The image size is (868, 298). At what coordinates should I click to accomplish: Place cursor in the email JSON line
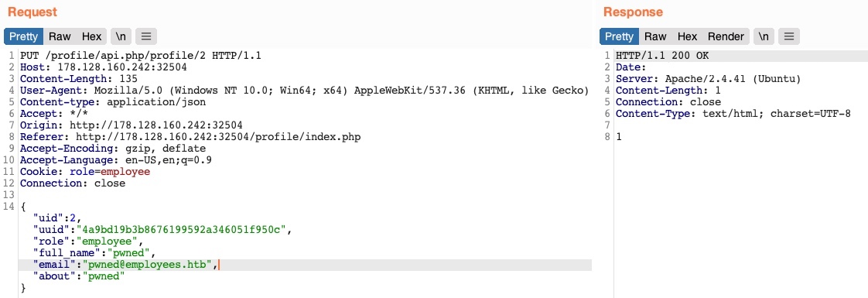point(305,265)
